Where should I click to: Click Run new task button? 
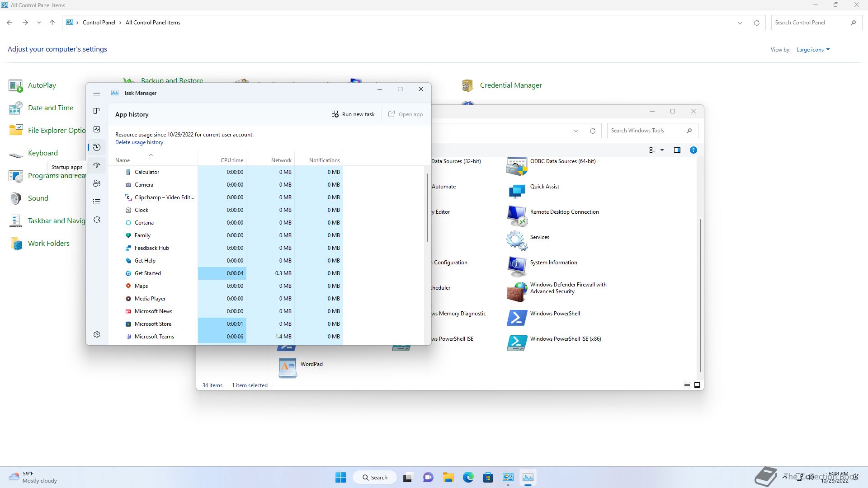(353, 114)
